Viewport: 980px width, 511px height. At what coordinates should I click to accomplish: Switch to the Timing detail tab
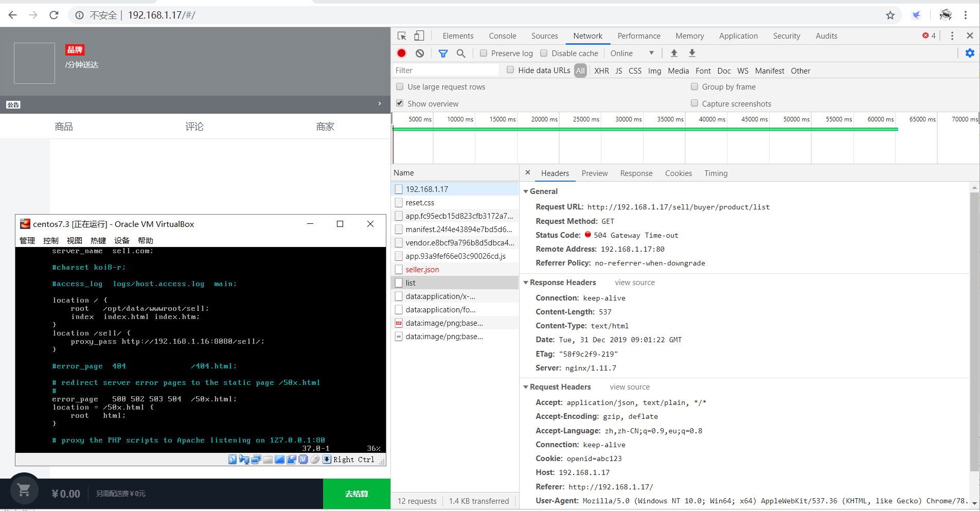pos(716,173)
